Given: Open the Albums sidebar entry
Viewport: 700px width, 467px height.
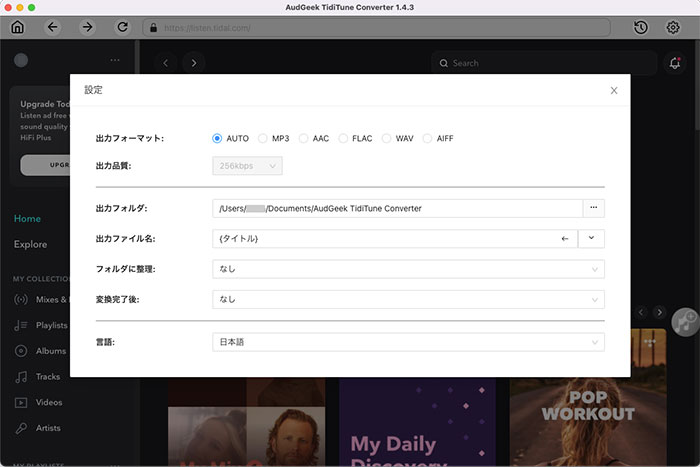Looking at the screenshot, I should point(51,351).
